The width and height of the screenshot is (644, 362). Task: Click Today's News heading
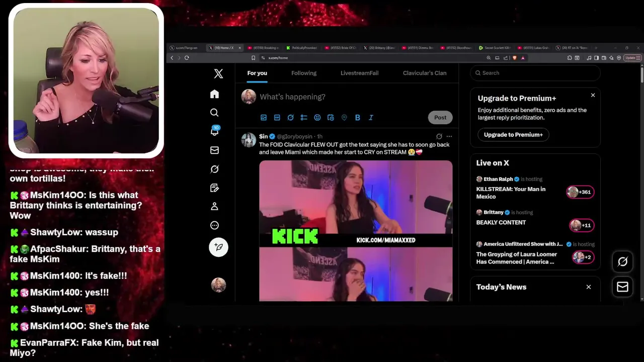pos(501,287)
